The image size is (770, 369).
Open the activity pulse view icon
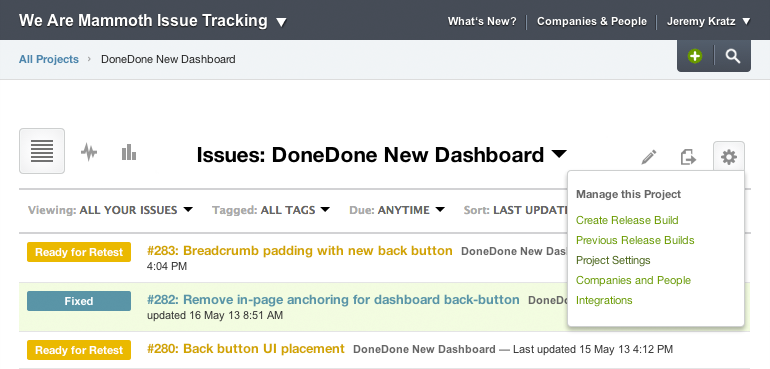pyautogui.click(x=89, y=152)
